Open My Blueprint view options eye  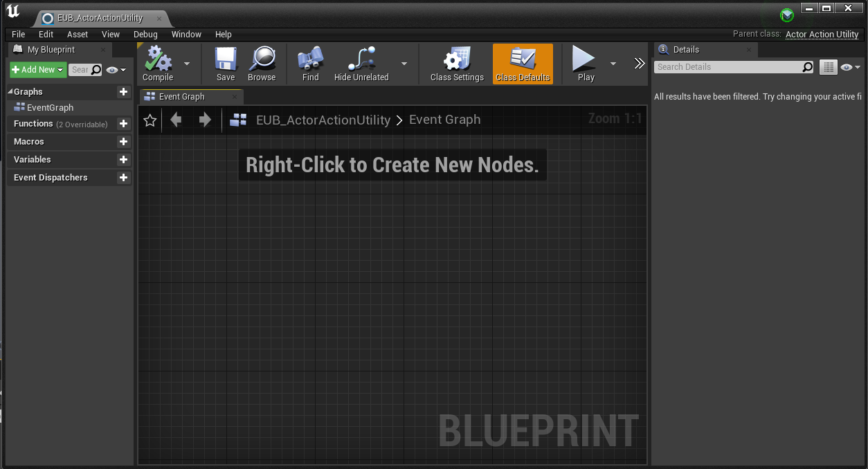coord(116,70)
